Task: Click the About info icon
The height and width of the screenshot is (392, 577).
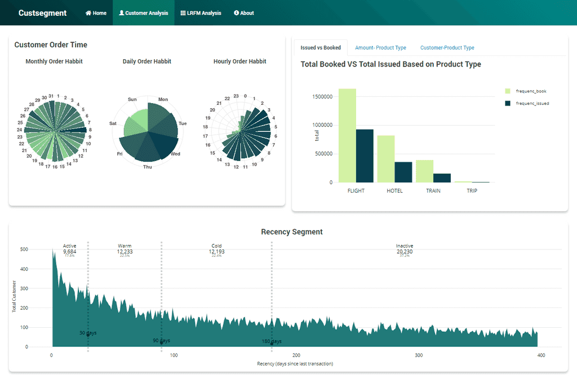Action: 237,13
